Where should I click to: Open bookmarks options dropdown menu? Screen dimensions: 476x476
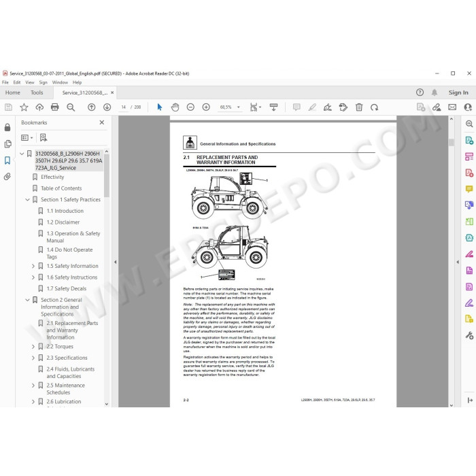click(27, 138)
